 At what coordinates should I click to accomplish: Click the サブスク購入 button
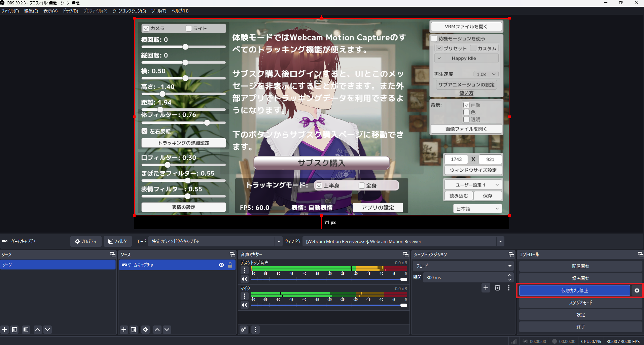(321, 163)
